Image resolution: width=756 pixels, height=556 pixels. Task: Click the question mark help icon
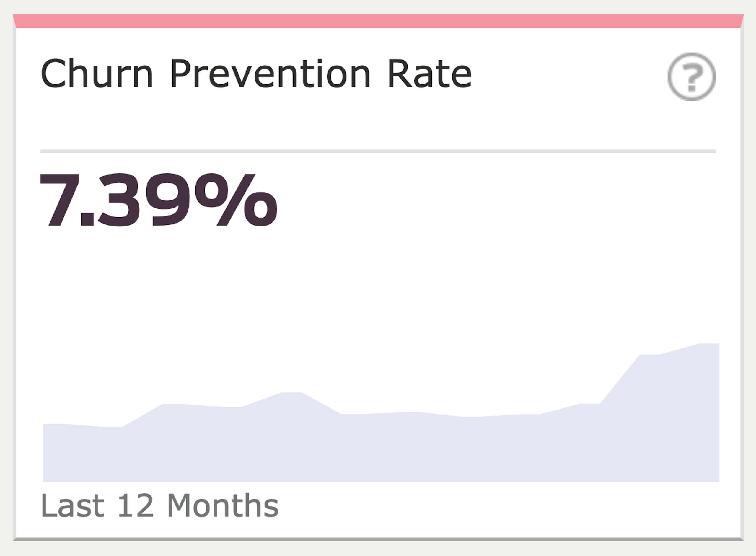tap(691, 76)
